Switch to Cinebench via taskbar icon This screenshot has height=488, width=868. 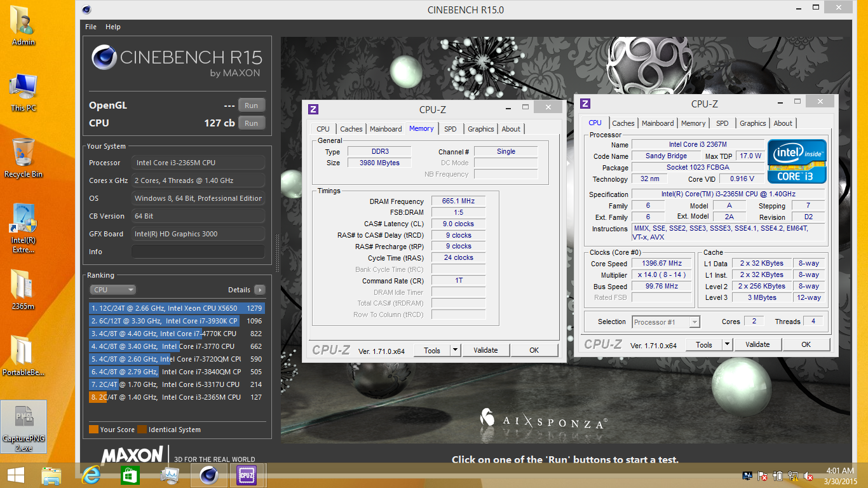click(x=208, y=475)
